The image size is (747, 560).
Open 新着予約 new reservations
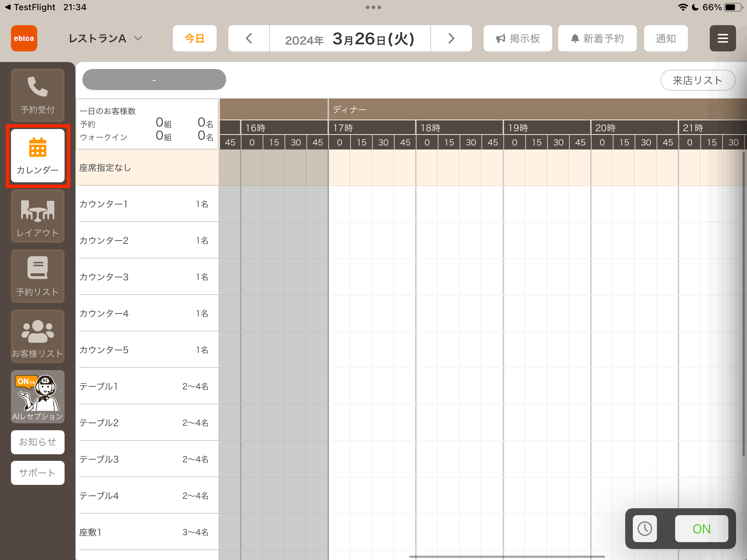coord(597,38)
